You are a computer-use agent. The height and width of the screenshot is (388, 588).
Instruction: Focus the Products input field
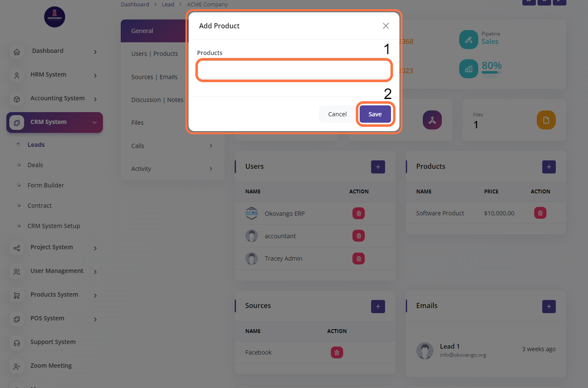pyautogui.click(x=294, y=70)
